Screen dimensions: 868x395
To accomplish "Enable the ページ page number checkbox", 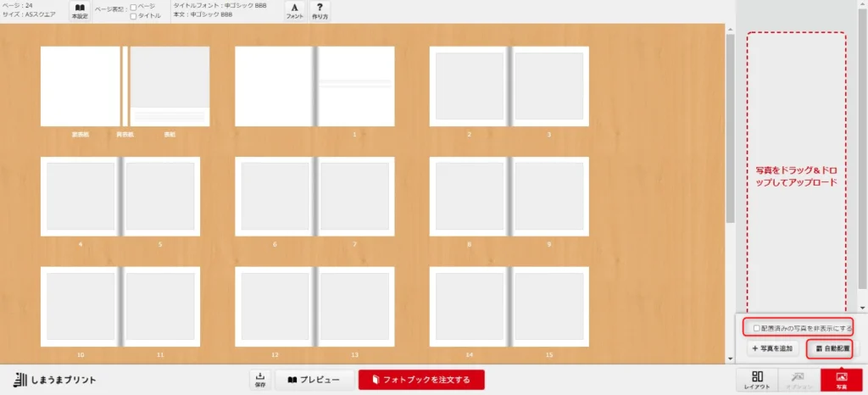I will pyautogui.click(x=133, y=7).
